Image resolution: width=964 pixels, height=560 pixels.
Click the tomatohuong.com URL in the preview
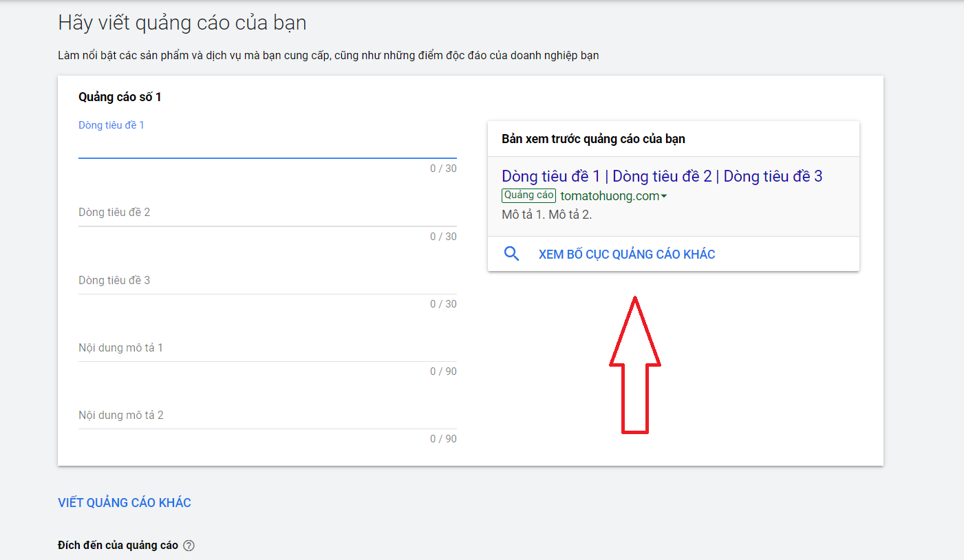click(x=610, y=196)
